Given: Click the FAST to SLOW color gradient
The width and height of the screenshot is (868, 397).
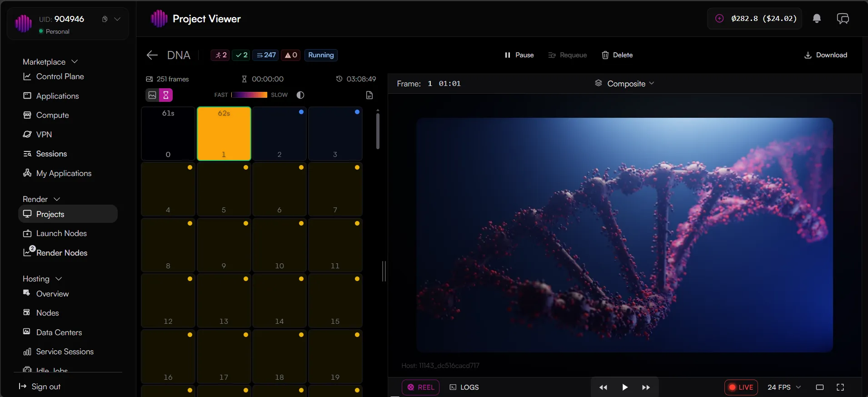Looking at the screenshot, I should point(249,95).
